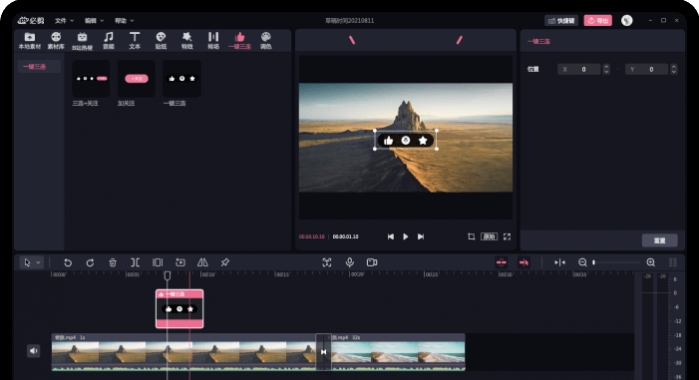The image size is (699, 380).
Task: Open the 文件 file menu
Action: tap(64, 21)
